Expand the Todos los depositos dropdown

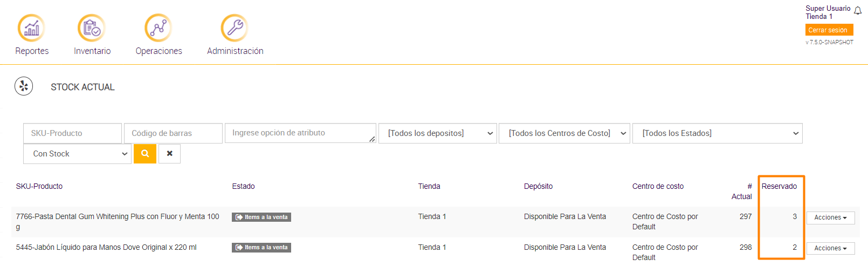437,133
